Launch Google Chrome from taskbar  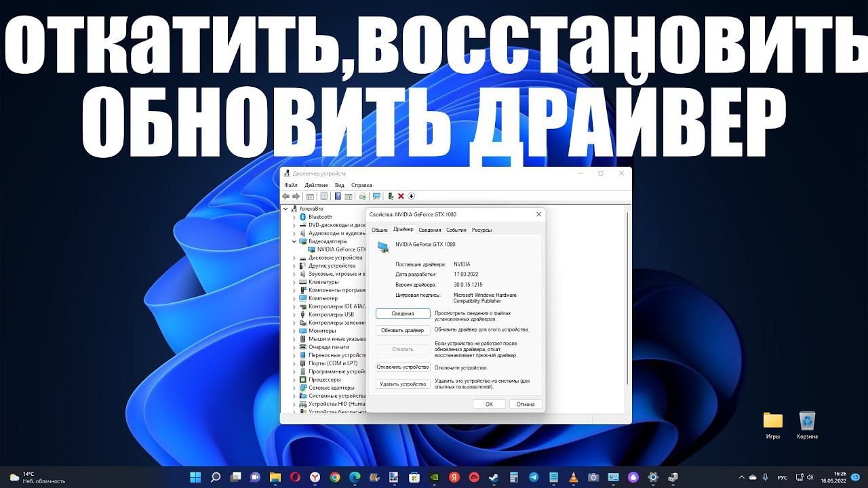click(335, 477)
